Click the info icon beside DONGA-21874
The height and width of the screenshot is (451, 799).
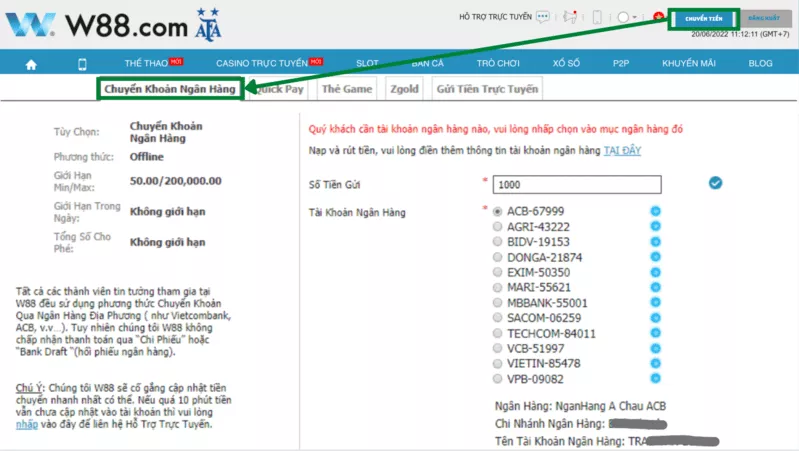(x=655, y=257)
